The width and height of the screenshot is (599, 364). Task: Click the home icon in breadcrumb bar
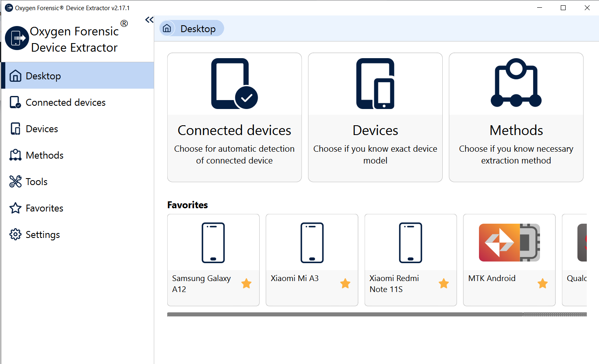(167, 28)
